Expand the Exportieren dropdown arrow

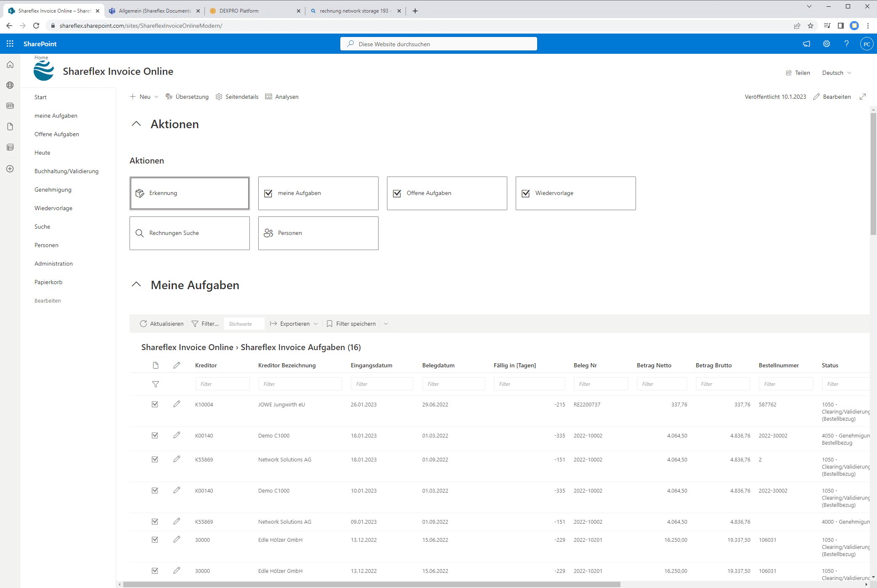pyautogui.click(x=316, y=324)
